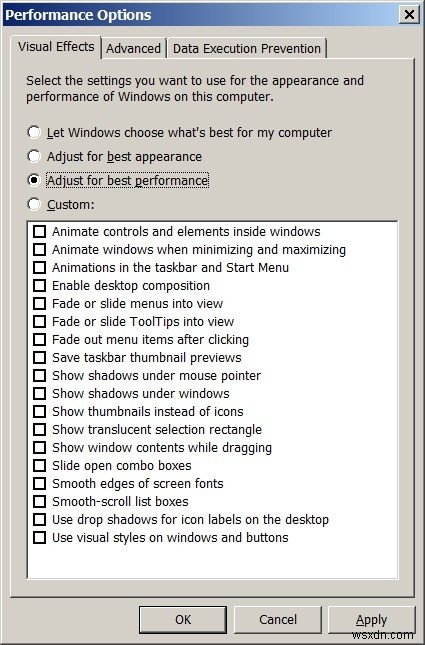The height and width of the screenshot is (645, 425).
Task: Open the Data Execution Prevention tab
Action: 246,49
